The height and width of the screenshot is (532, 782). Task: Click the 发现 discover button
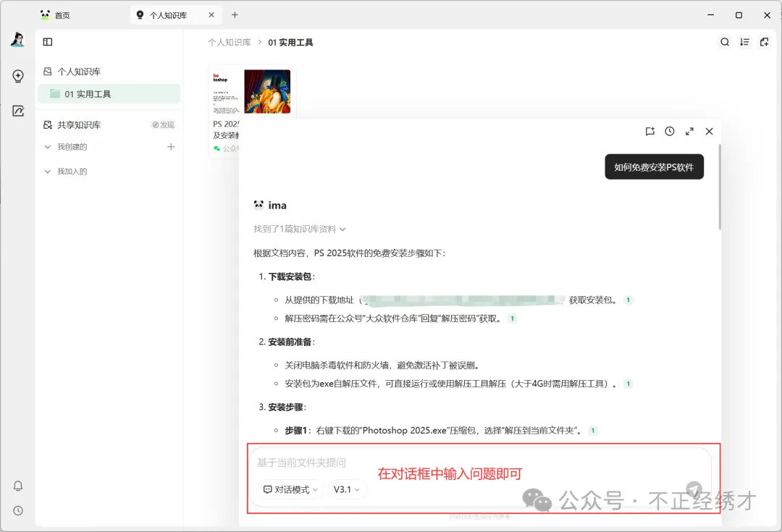pos(164,124)
